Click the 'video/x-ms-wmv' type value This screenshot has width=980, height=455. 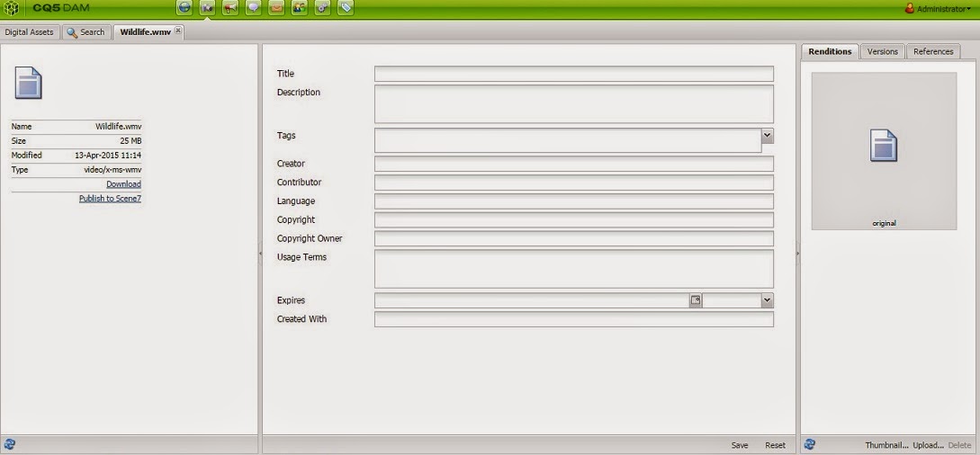click(112, 170)
